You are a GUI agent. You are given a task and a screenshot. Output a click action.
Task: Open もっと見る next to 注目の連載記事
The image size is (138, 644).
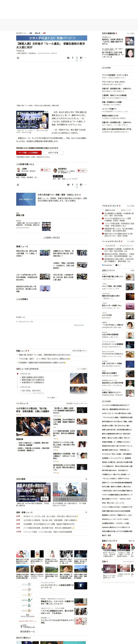coord(130,33)
